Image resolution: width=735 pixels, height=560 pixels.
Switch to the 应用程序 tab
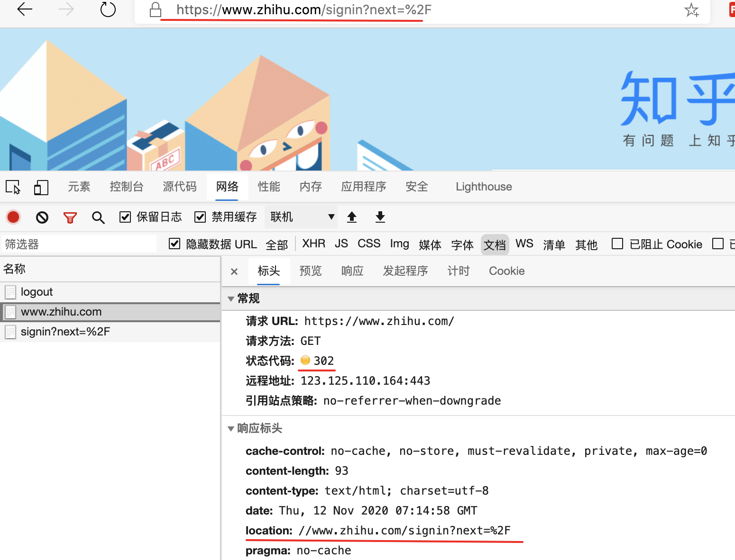click(364, 187)
